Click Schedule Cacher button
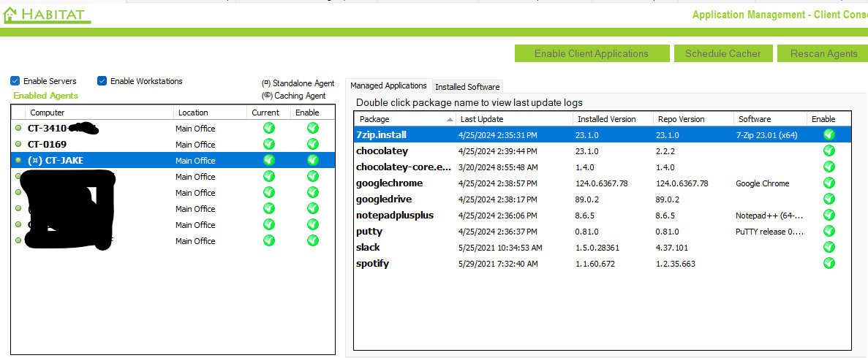Screen dimensions: 868x358 723,53
